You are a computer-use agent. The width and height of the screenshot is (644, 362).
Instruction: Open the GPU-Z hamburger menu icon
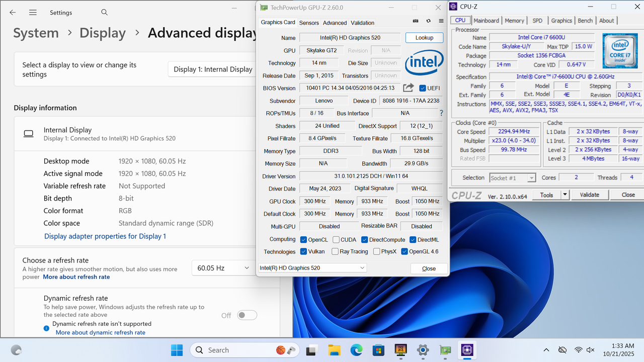(x=441, y=21)
